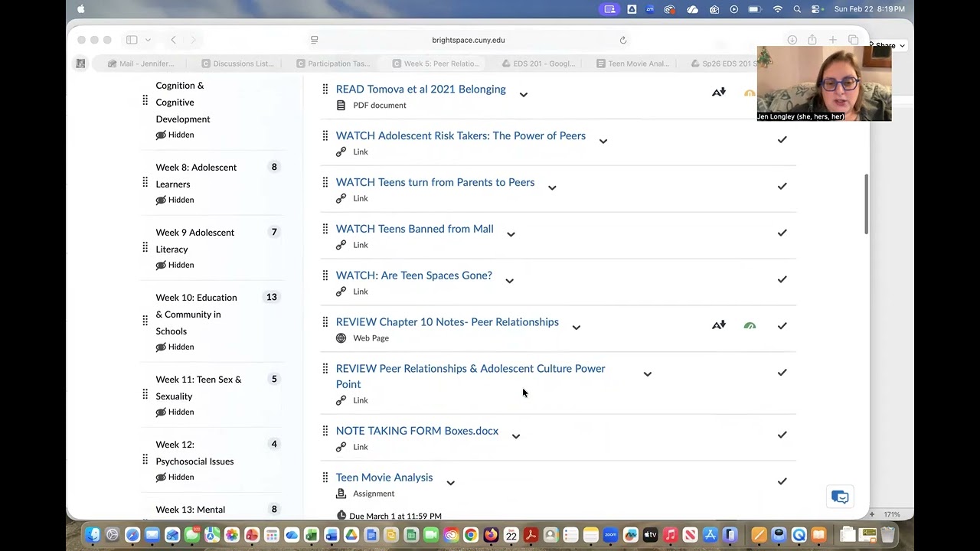Toggle completion checkmark for Teens turn from Parents
Image resolution: width=980 pixels, height=551 pixels.
point(782,187)
